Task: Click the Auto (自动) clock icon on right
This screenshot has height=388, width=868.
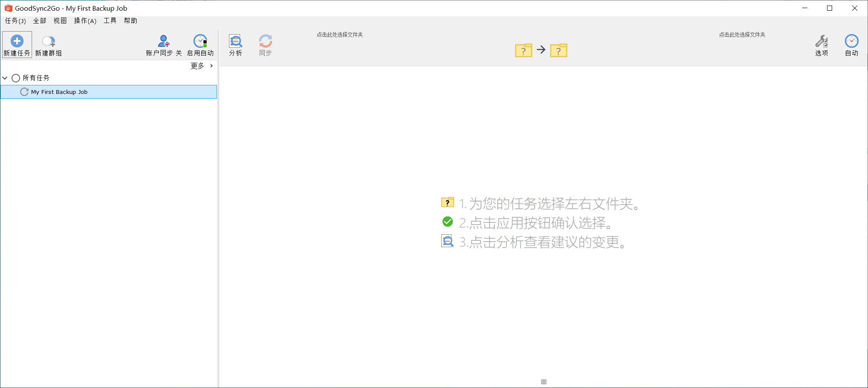Action: (x=851, y=41)
